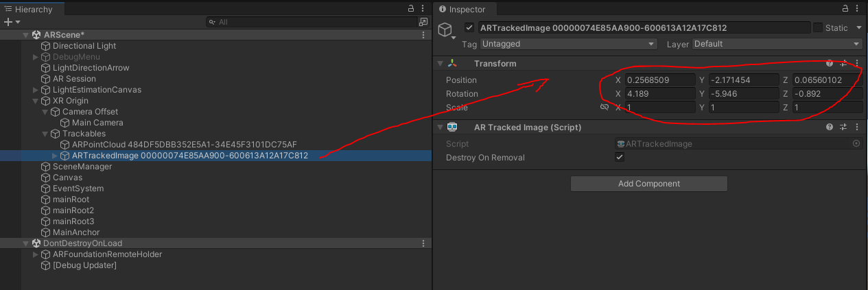Click the Add Component button
This screenshot has height=290, width=868.
tap(648, 184)
